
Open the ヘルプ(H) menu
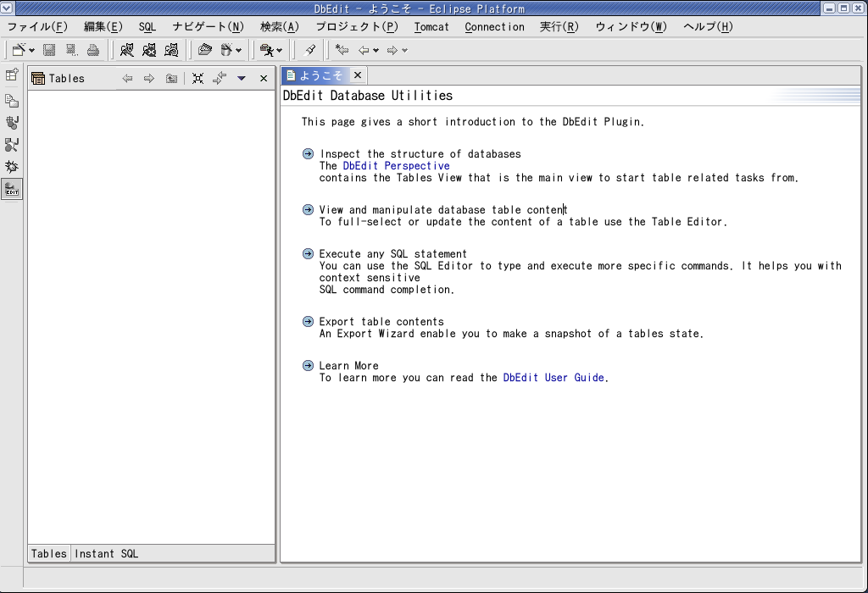click(708, 26)
